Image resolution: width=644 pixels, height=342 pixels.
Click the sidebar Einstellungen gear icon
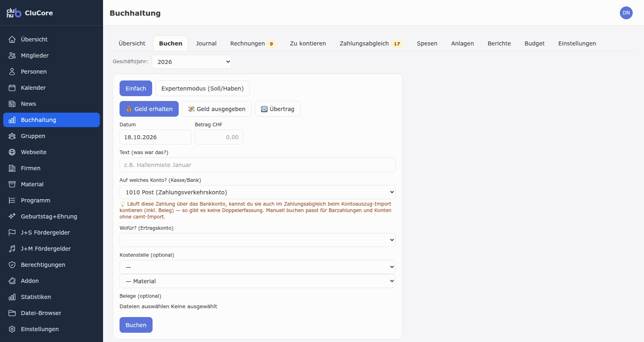point(12,329)
